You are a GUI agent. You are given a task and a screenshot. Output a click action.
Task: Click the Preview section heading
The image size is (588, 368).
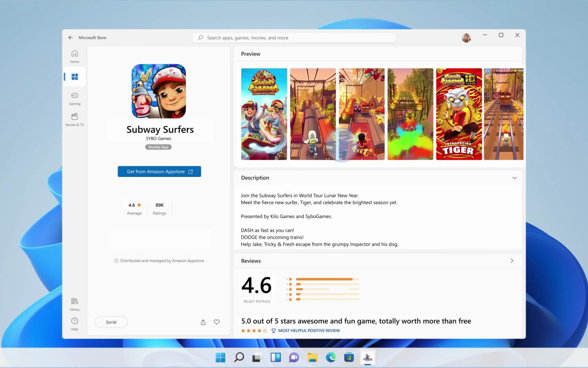tap(250, 54)
